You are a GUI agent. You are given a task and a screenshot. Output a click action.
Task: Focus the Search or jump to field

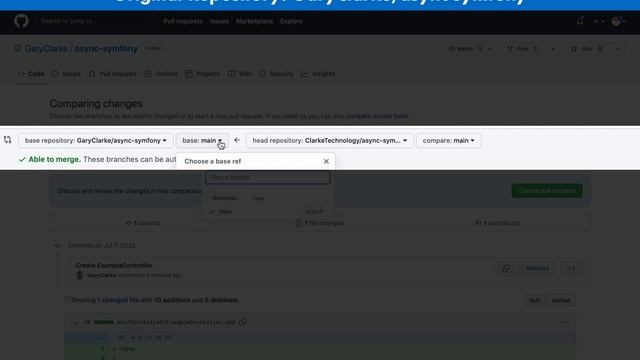(95, 21)
